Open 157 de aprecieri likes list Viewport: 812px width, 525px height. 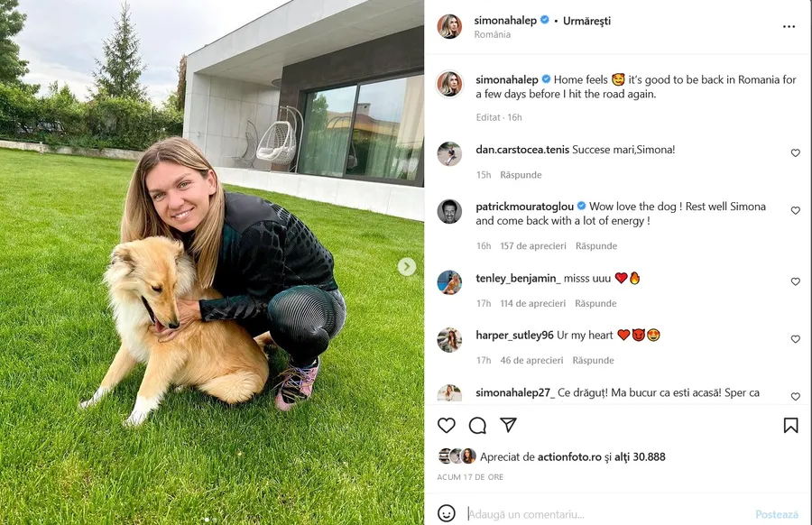click(x=533, y=246)
